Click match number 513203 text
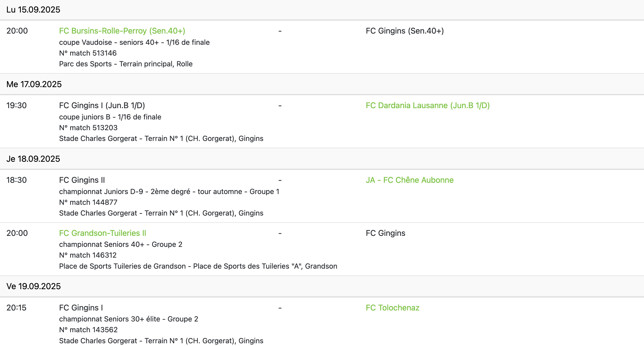Image resolution: width=644 pixels, height=346 pixels. [x=88, y=128]
